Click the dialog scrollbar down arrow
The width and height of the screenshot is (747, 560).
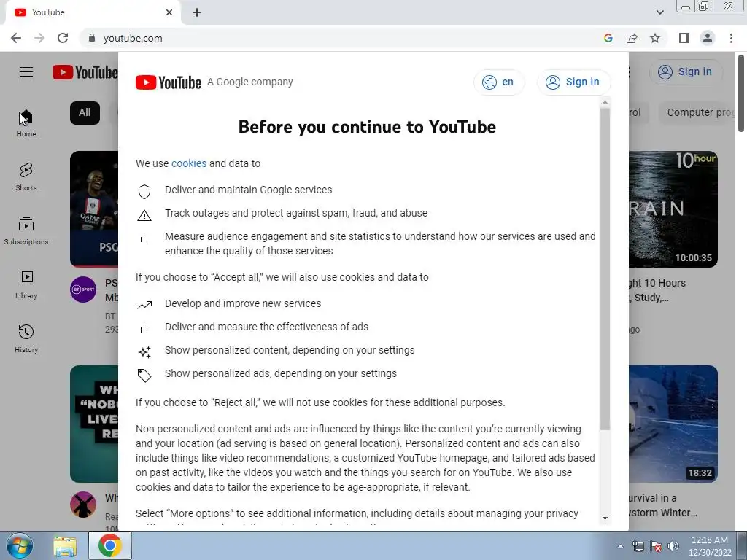click(x=605, y=518)
